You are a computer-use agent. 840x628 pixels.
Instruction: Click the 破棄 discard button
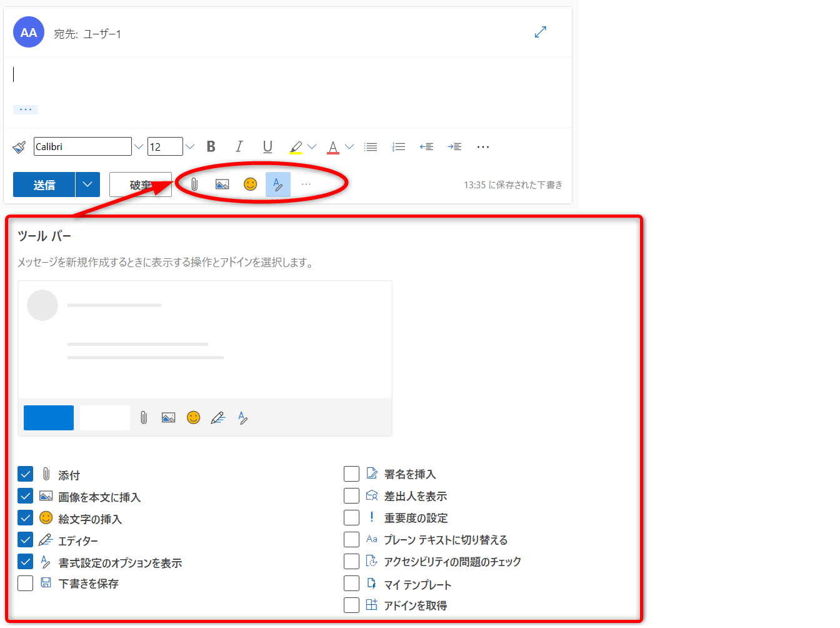pos(140,185)
